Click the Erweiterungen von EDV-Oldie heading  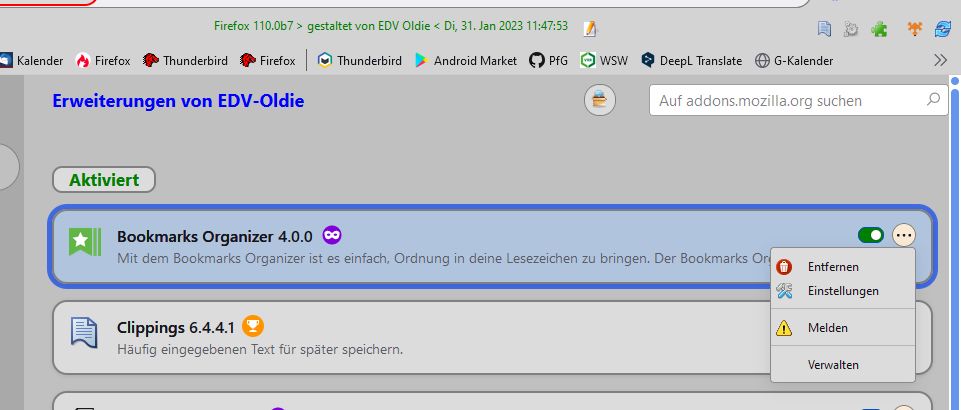(x=178, y=101)
